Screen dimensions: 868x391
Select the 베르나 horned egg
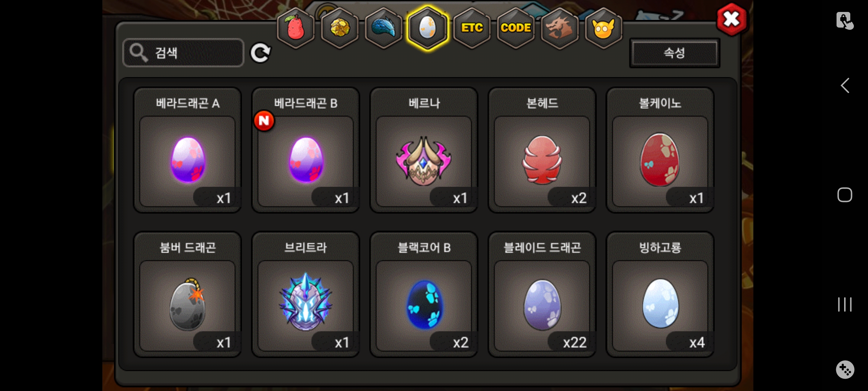click(x=424, y=150)
